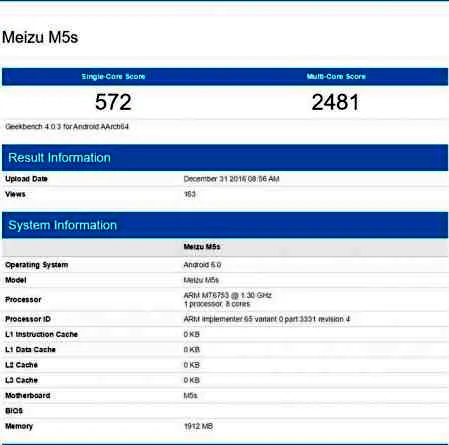Viewport: 449px width, 445px height.
Task: Select the Upload Date value December 31
Action: [231, 179]
